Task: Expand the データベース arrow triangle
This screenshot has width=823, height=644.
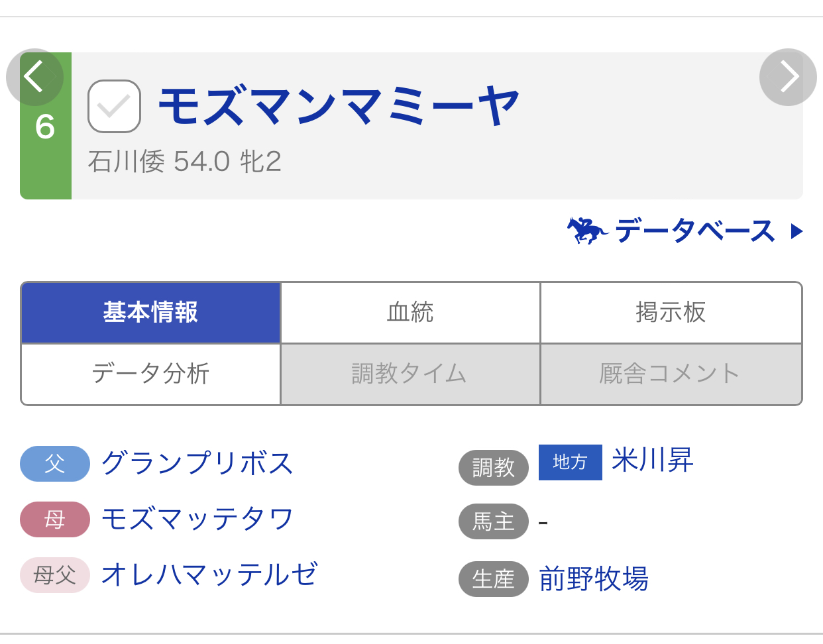Action: point(796,231)
